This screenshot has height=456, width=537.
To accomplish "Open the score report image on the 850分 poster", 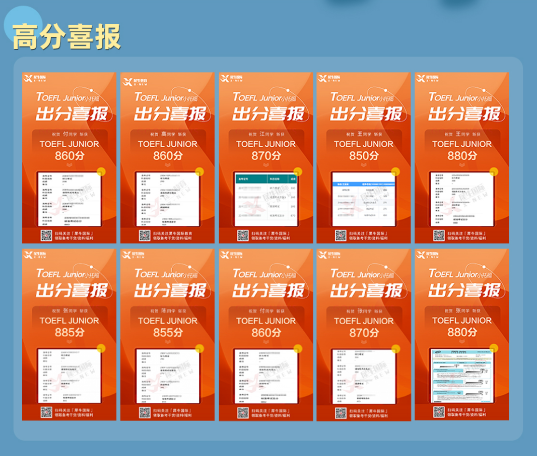I will coord(364,199).
